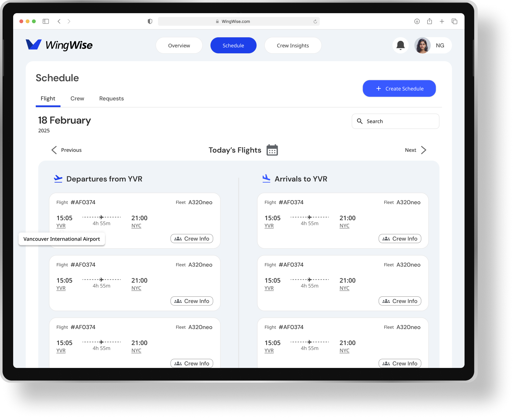This screenshot has height=420, width=515.
Task: Click the browser back arrow
Action: coord(59,21)
